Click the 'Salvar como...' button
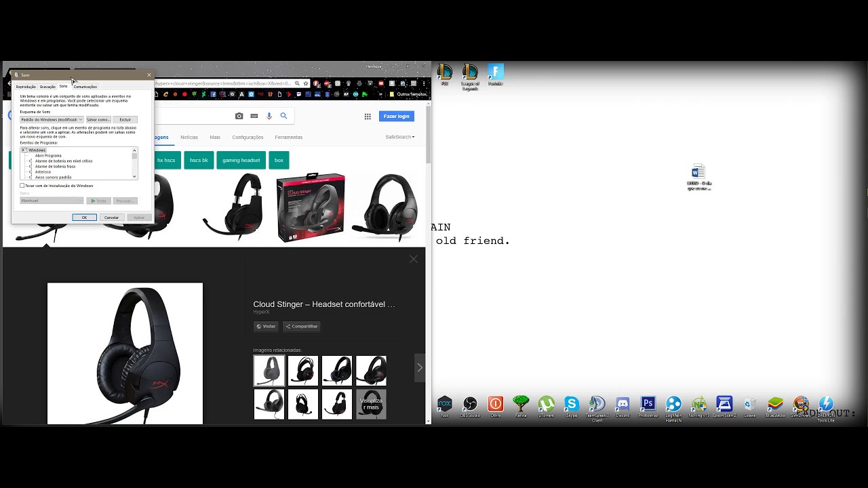This screenshot has width=868, height=488. [x=98, y=119]
